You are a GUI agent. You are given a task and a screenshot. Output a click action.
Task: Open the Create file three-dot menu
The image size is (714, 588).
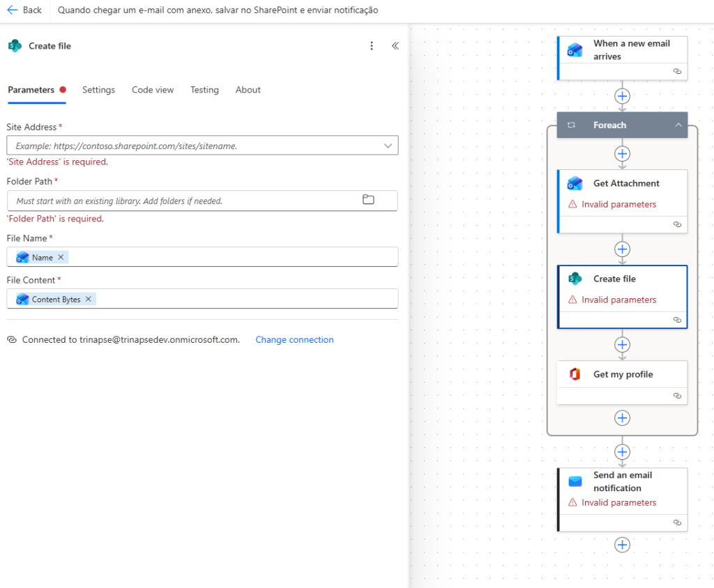coord(372,46)
